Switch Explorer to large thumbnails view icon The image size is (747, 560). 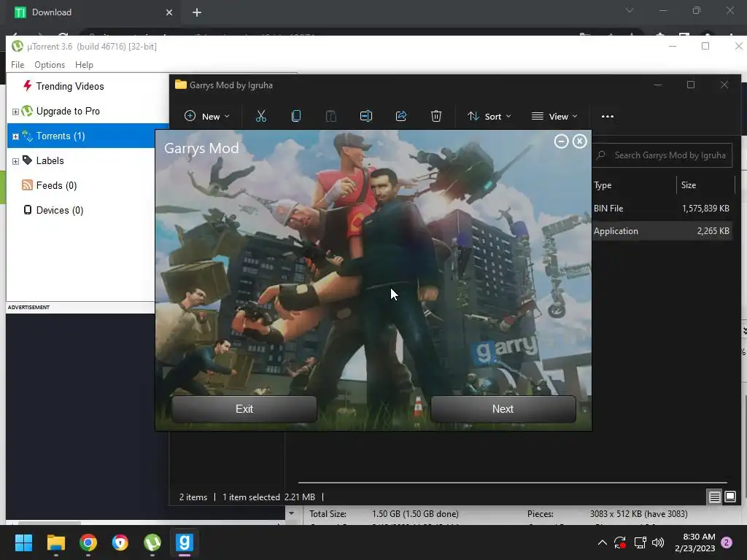[730, 497]
